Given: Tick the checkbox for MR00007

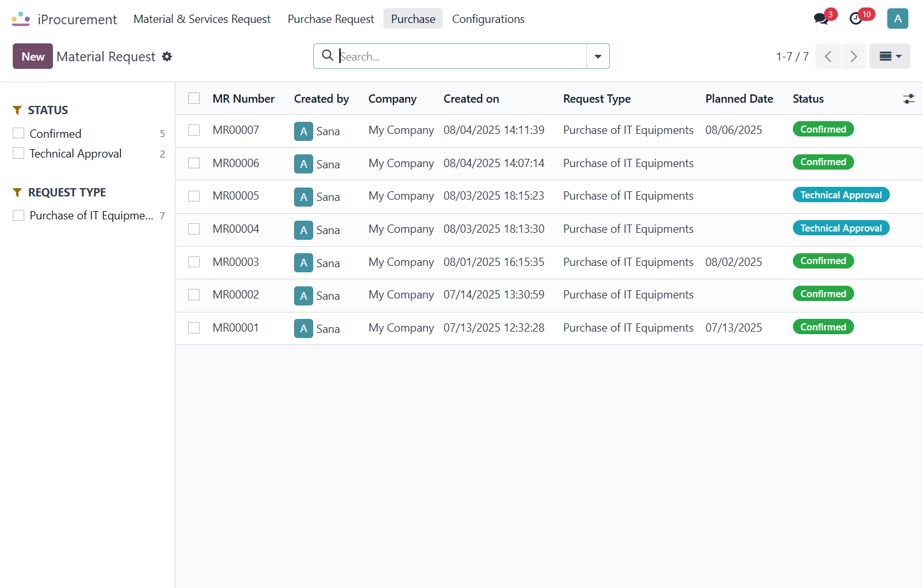Looking at the screenshot, I should coord(194,130).
